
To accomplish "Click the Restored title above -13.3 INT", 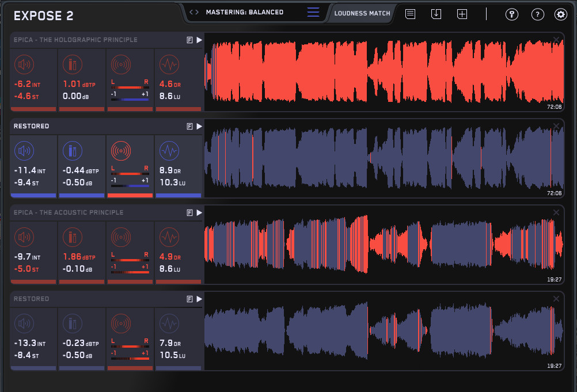I will (x=31, y=299).
